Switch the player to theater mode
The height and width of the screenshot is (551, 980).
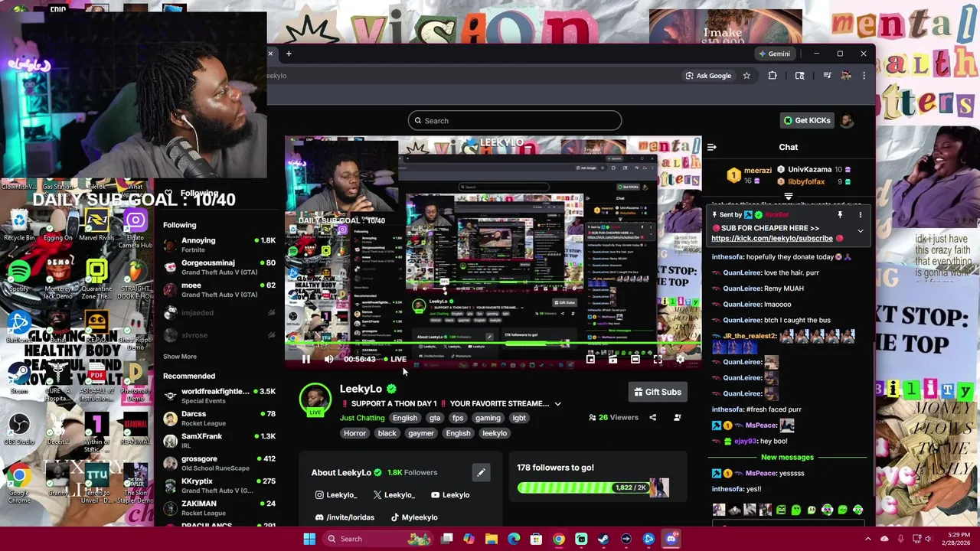635,359
